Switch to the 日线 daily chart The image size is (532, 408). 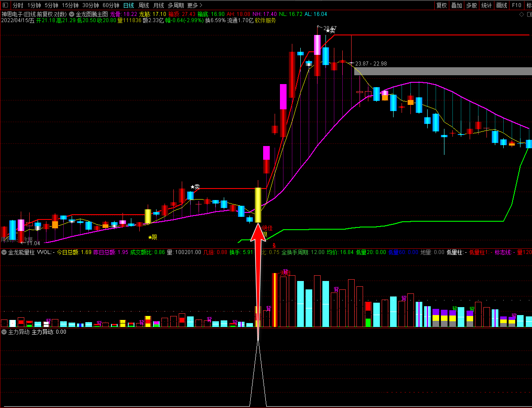click(128, 5)
